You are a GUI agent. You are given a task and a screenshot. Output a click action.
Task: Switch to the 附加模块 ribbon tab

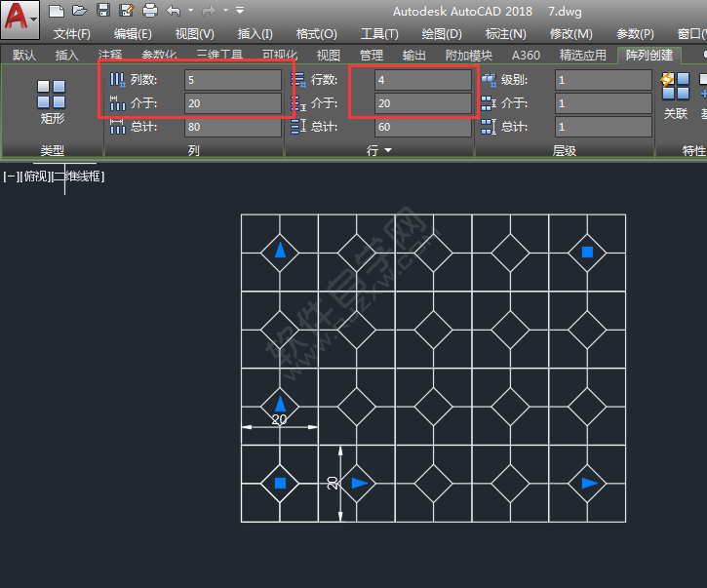(x=468, y=55)
